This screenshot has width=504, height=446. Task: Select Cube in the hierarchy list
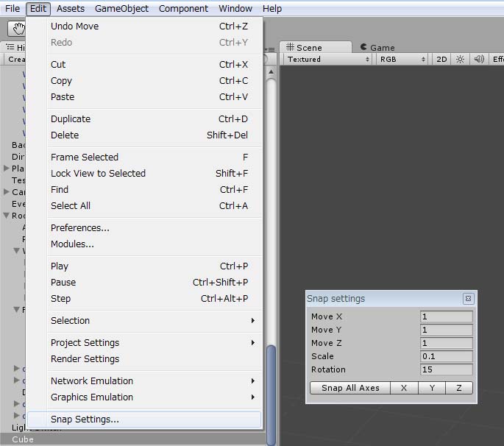(133, 439)
